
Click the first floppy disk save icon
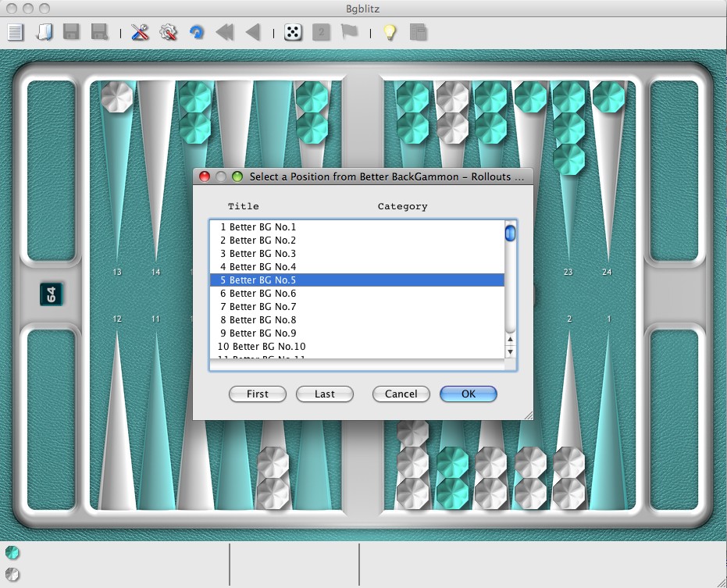tap(72, 32)
